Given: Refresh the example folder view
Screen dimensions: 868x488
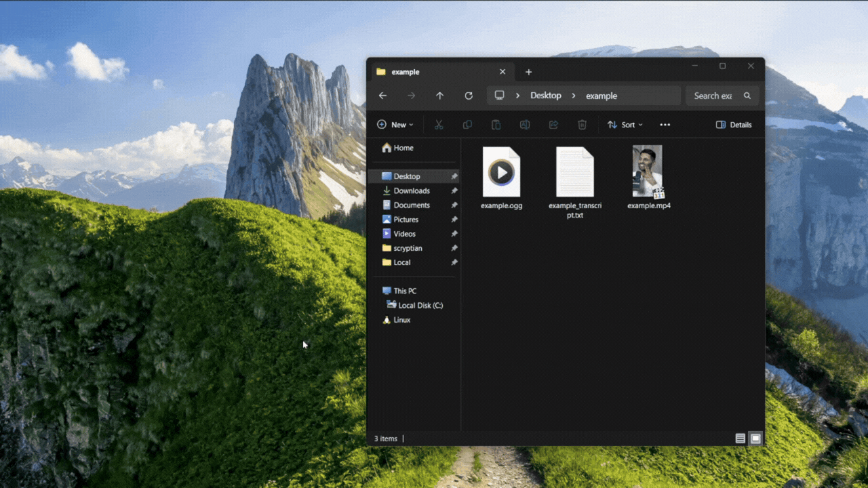Looking at the screenshot, I should pyautogui.click(x=469, y=96).
